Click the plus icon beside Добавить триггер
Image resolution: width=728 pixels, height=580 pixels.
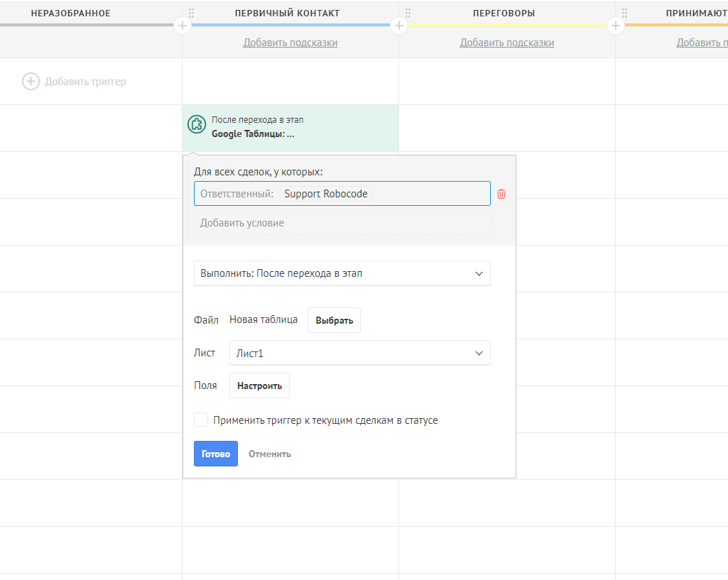pos(31,82)
